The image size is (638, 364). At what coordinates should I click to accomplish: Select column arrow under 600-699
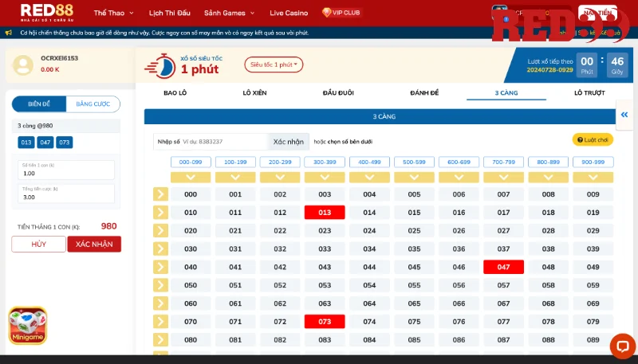[x=459, y=177]
